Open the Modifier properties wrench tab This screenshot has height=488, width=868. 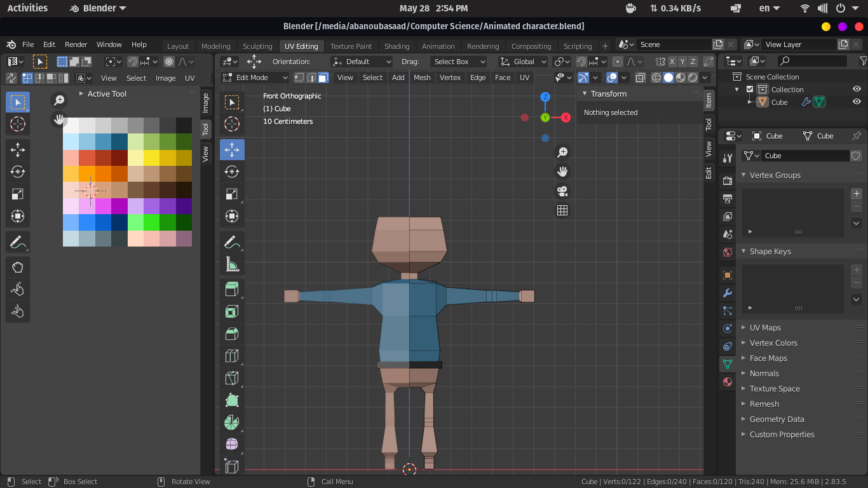728,293
